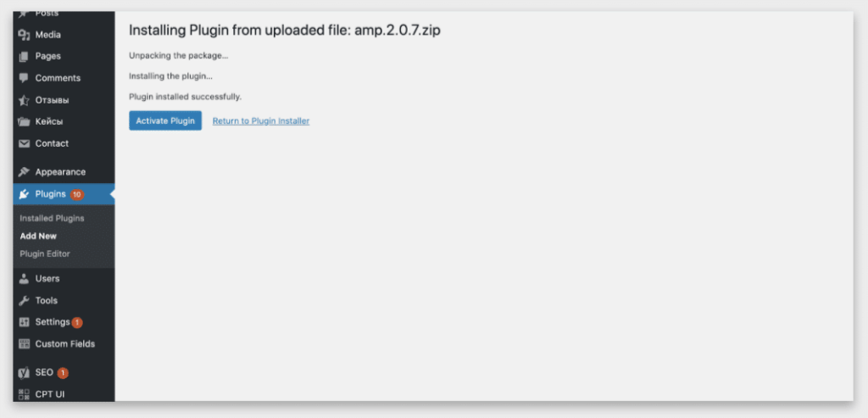This screenshot has width=868, height=418.
Task: Follow the Return to Plugin Installer link
Action: (x=260, y=121)
